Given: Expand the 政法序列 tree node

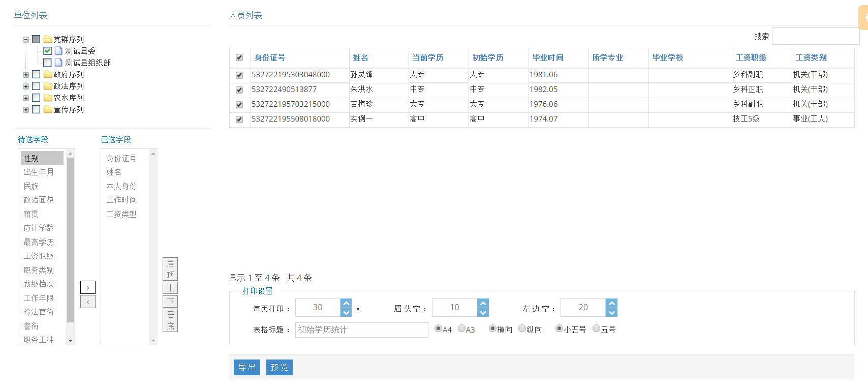Looking at the screenshot, I should click(26, 86).
